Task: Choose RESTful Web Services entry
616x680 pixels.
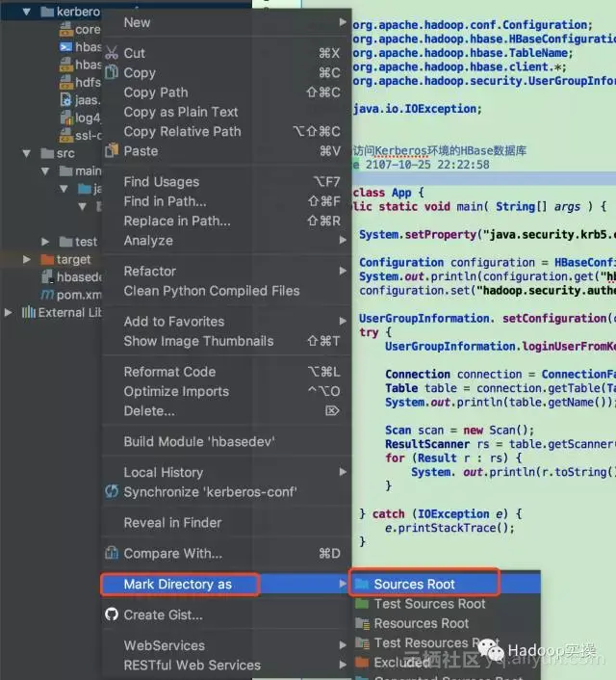Action: (227, 665)
